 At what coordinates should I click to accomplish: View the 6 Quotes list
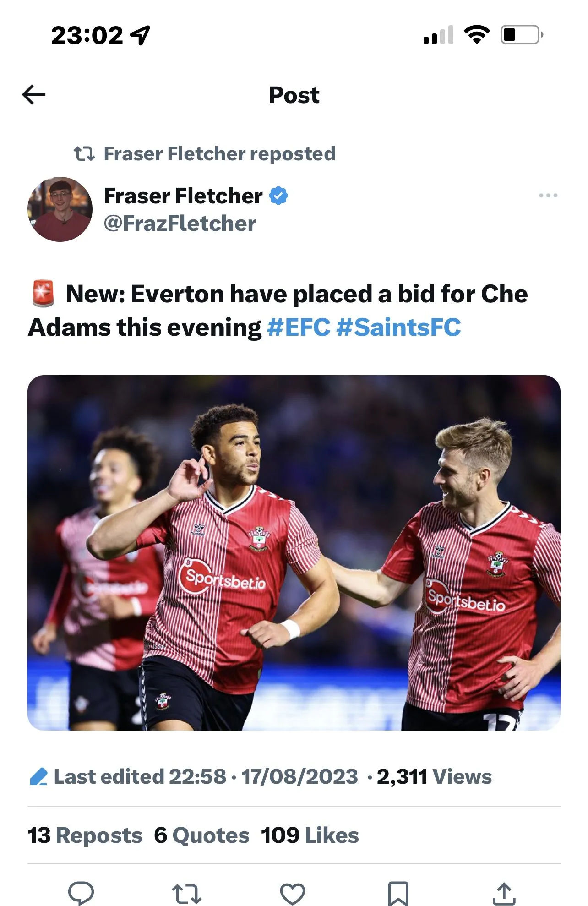point(201,835)
